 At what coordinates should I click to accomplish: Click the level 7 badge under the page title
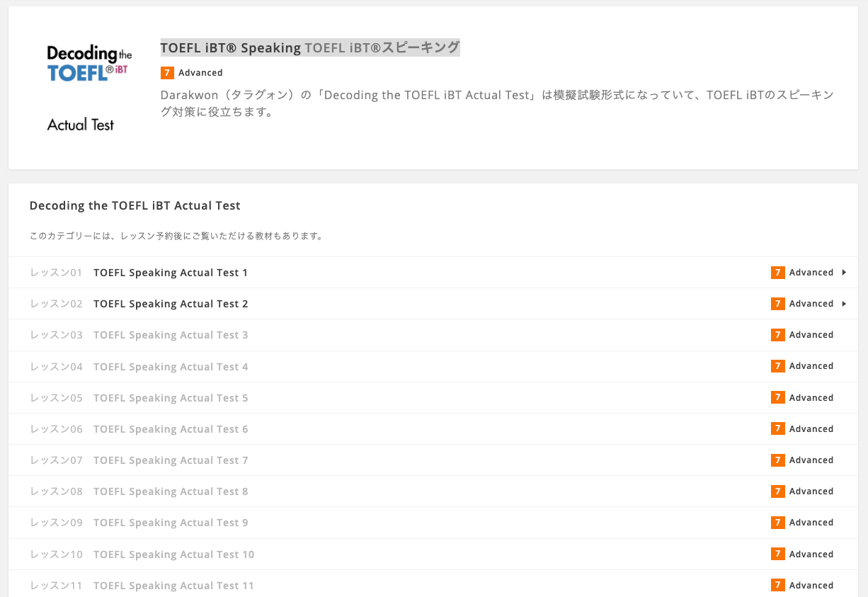[167, 73]
